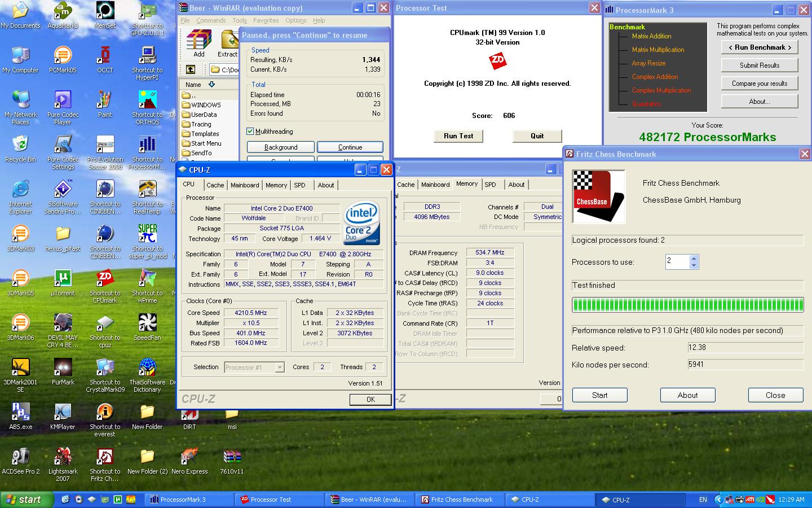Image resolution: width=812 pixels, height=508 pixels.
Task: Go up one folder in WinRAR
Action: (x=191, y=69)
